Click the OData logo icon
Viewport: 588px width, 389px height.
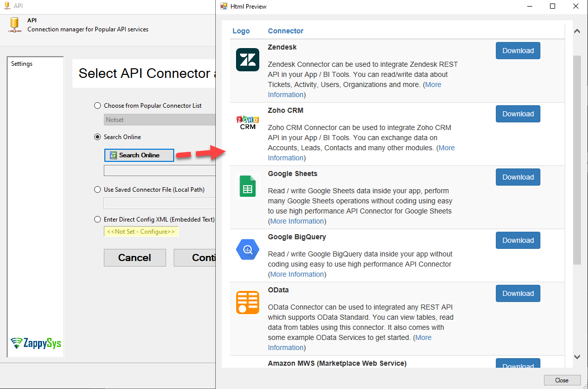tap(248, 302)
